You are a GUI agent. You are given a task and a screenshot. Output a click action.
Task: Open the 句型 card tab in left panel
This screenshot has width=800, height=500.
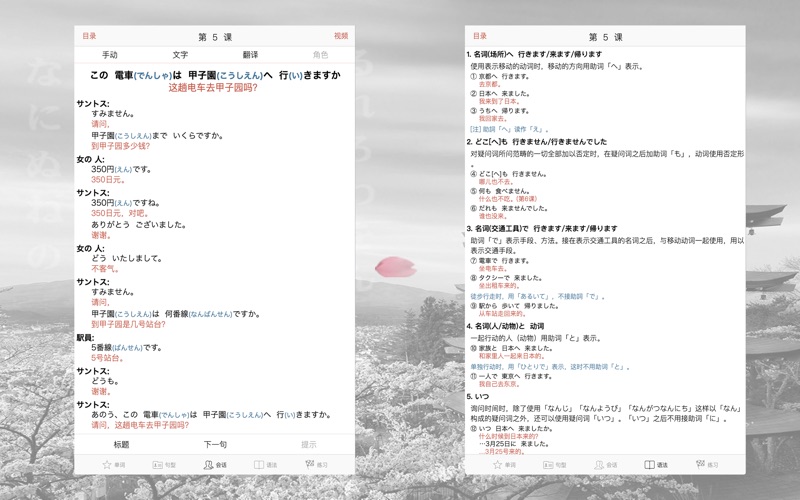pyautogui.click(x=164, y=465)
